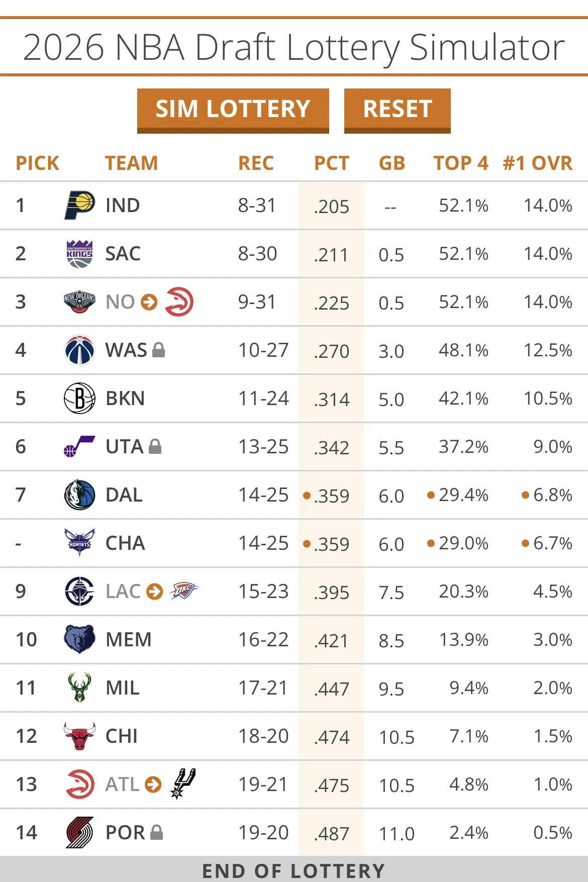Select the TOP 4 column header
588x882 pixels.
tap(461, 163)
